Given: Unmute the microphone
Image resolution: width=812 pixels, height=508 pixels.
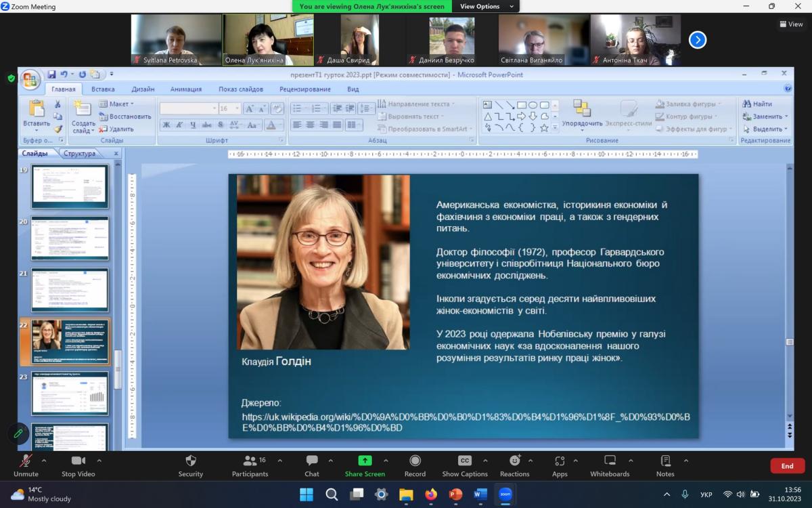Looking at the screenshot, I should coord(26,461).
